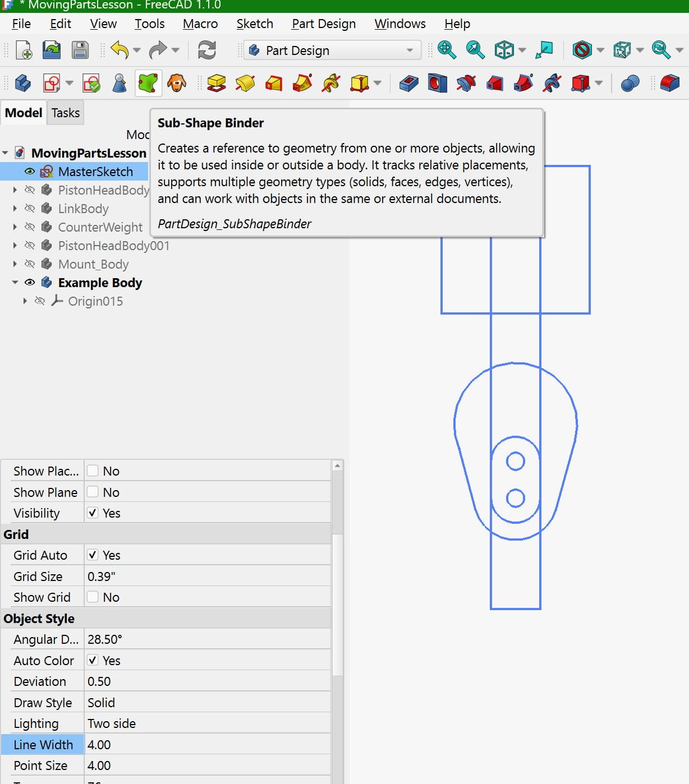
Task: Show CounterWeight using its eye icon
Action: pos(30,227)
